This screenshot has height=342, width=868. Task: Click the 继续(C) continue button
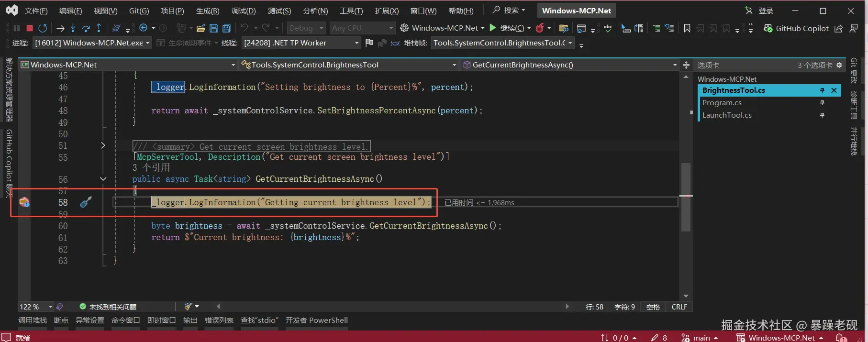coord(507,28)
